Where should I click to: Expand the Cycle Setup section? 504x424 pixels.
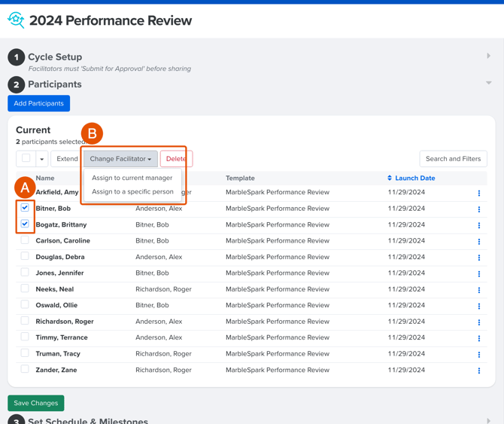[x=488, y=56]
